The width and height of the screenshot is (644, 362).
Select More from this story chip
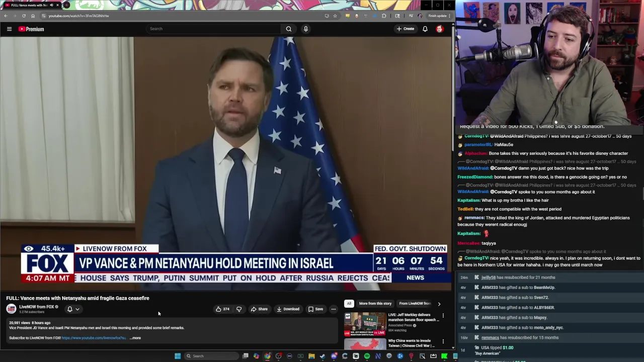pos(375,303)
